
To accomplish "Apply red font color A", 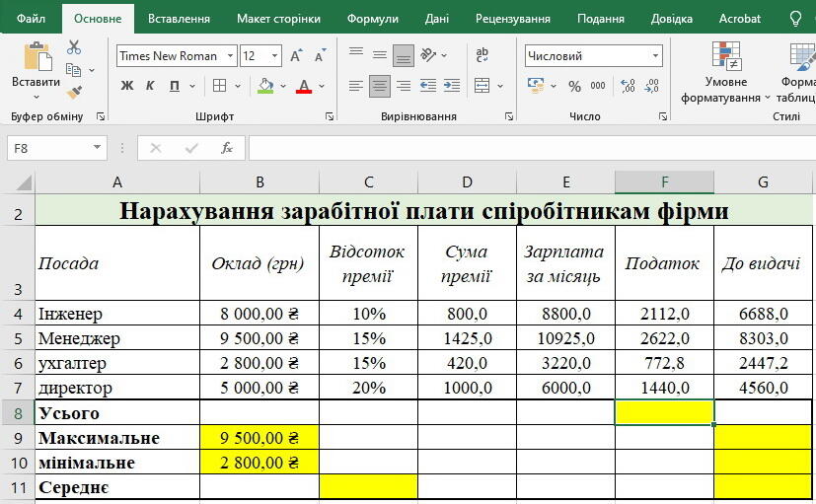I will tap(304, 86).
